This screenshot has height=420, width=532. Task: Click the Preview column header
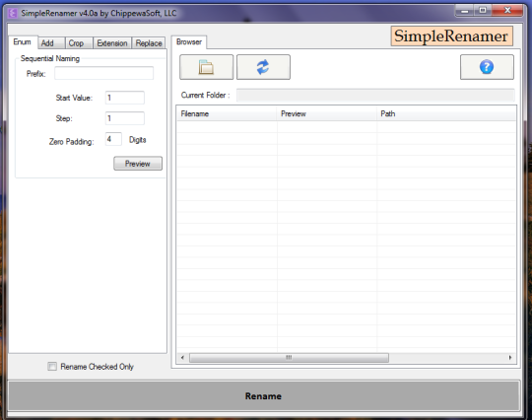click(x=327, y=113)
